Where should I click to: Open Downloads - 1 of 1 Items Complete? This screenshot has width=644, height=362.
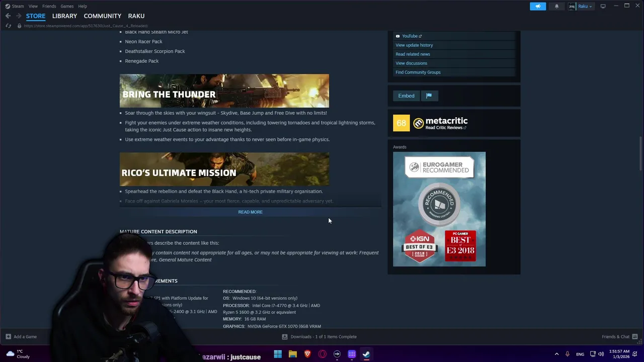324,337
